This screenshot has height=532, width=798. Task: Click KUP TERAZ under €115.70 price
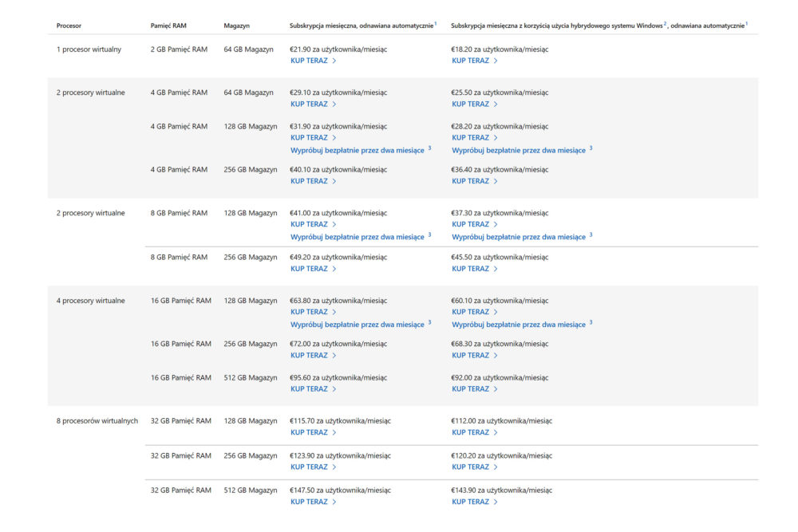310,432
